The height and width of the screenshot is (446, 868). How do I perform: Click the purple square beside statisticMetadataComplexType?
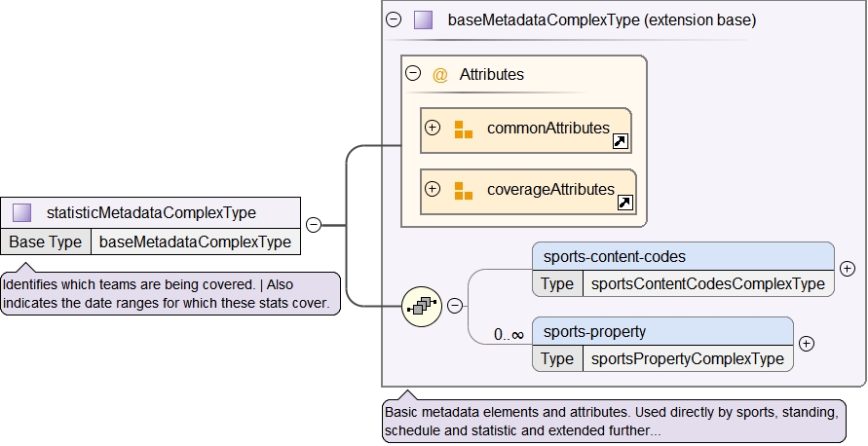[22, 212]
